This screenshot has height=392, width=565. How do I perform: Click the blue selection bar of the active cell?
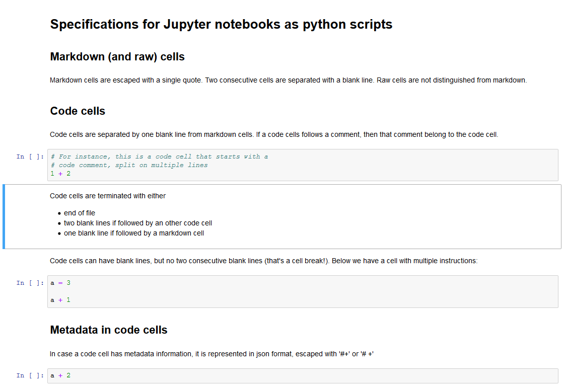coord(4,216)
